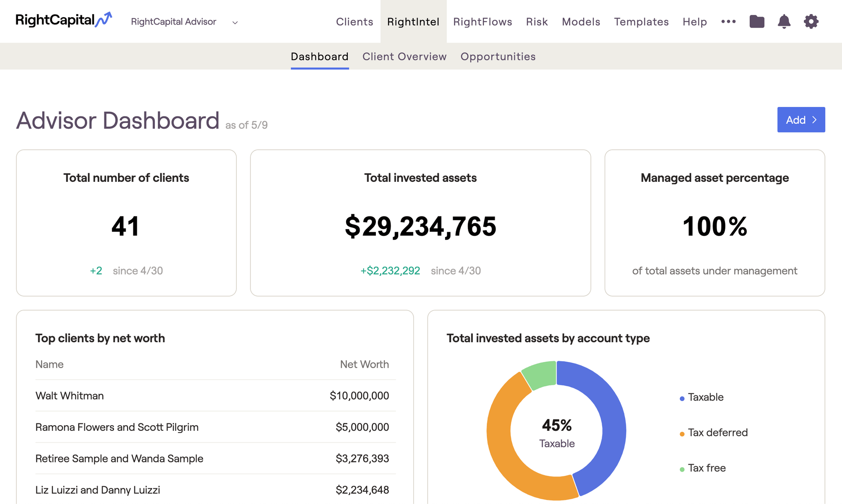Click the Tax free legend item
The image size is (842, 504).
[703, 468]
